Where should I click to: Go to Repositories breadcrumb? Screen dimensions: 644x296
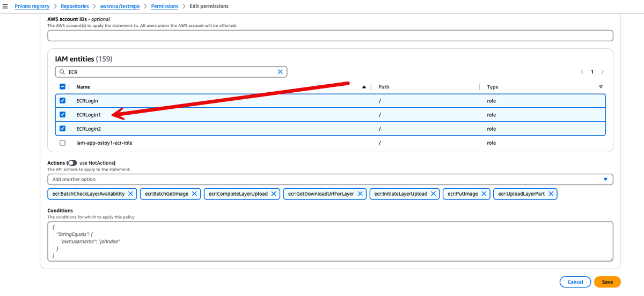click(x=75, y=6)
